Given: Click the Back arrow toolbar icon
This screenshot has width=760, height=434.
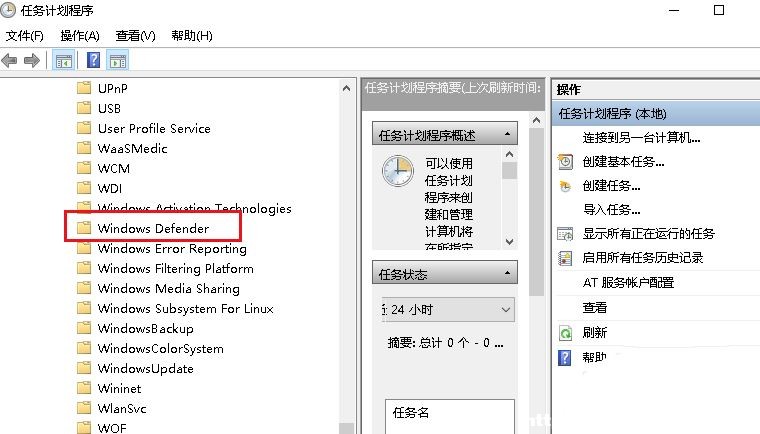Looking at the screenshot, I should click(x=9, y=61).
